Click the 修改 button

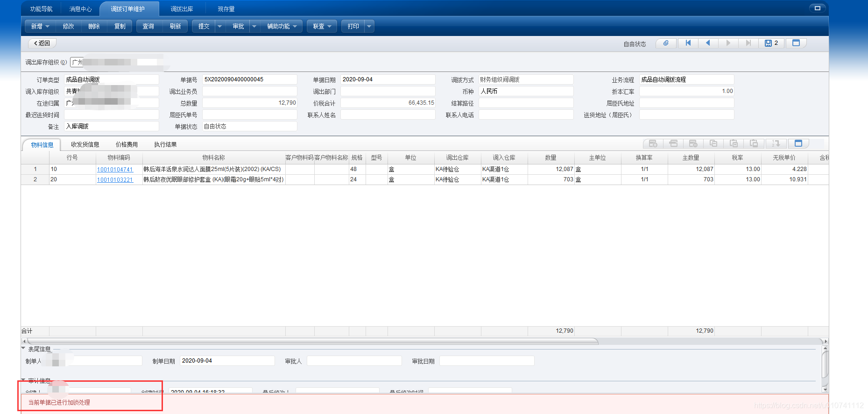(69, 27)
